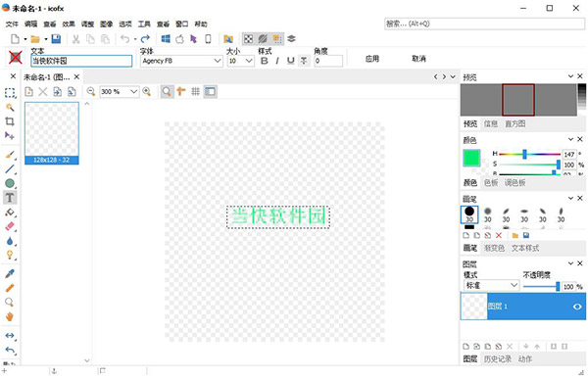
Task: Click the 文本 text input field
Action: click(x=81, y=61)
